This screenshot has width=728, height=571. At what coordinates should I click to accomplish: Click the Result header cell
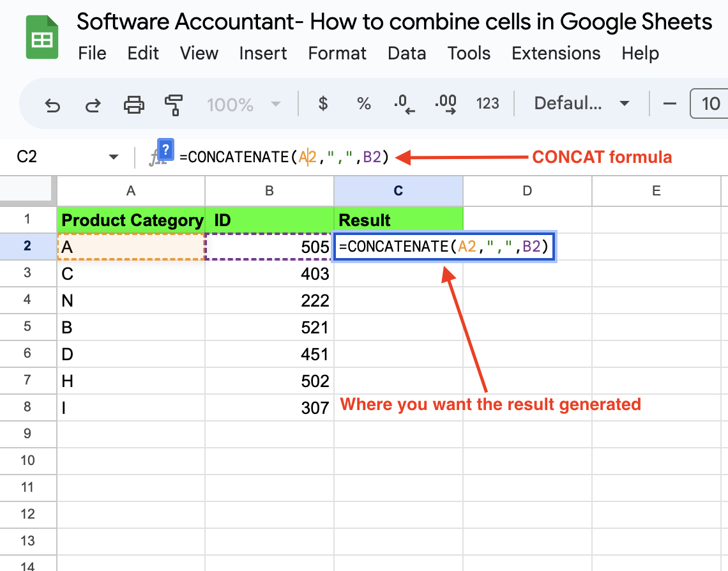(398, 220)
